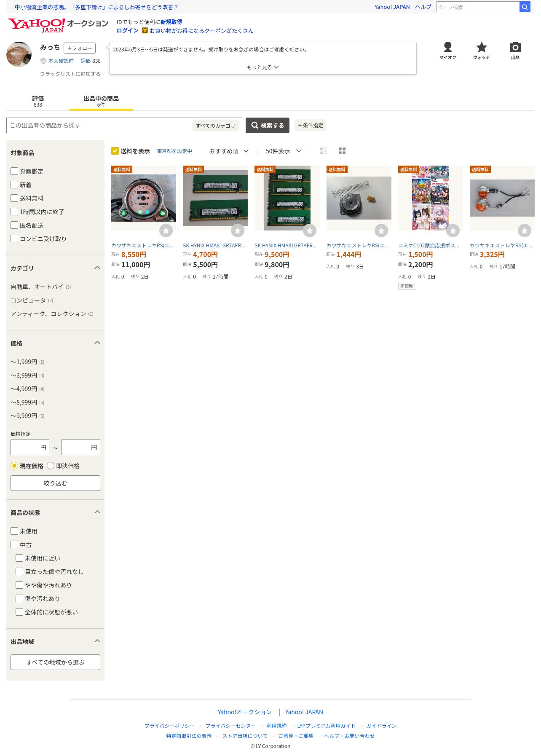Add コミケC102 poster item to watchlist

453,231
